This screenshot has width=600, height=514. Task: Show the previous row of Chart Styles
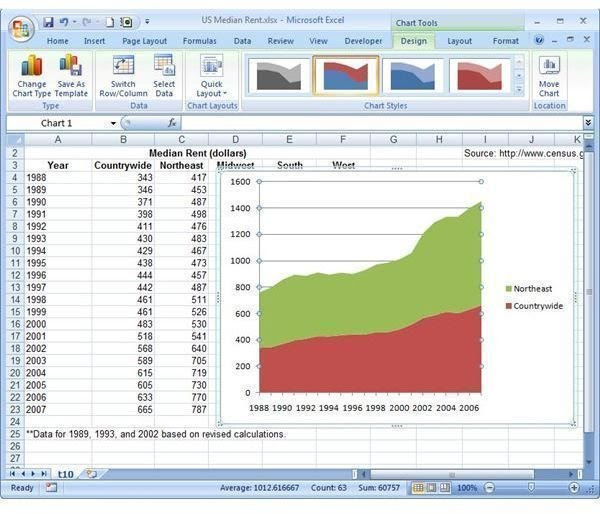pyautogui.click(x=519, y=62)
